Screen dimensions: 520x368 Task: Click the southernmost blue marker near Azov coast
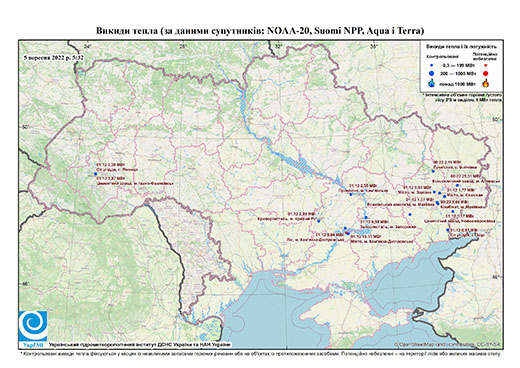click(x=448, y=230)
